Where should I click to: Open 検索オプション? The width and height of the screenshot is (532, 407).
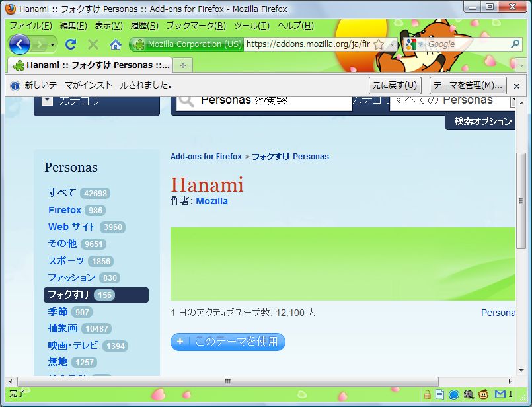pos(482,121)
